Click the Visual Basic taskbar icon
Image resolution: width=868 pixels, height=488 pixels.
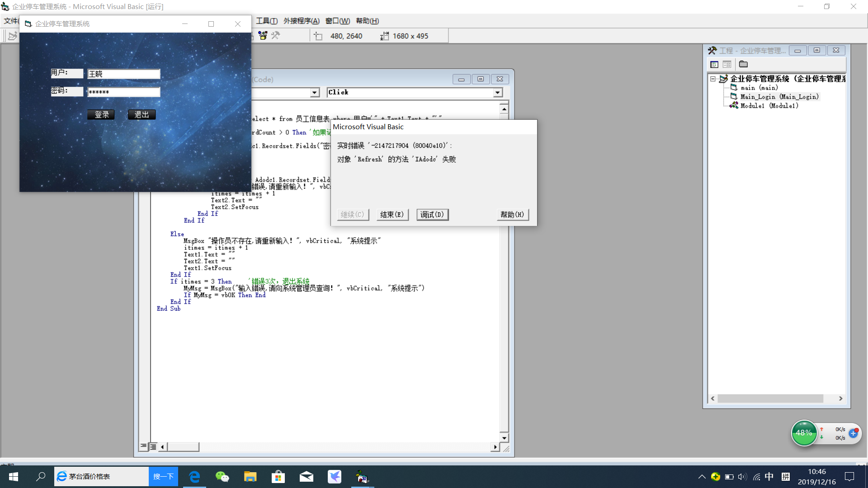pos(362,477)
